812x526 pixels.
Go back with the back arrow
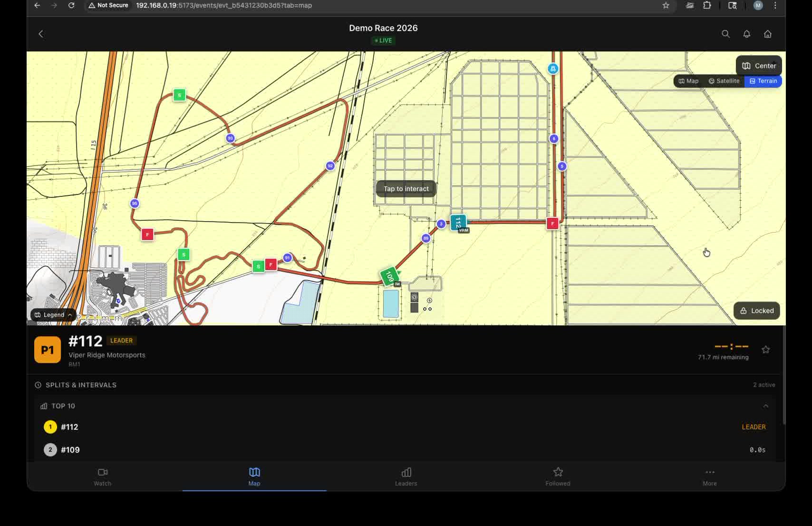[x=41, y=33]
